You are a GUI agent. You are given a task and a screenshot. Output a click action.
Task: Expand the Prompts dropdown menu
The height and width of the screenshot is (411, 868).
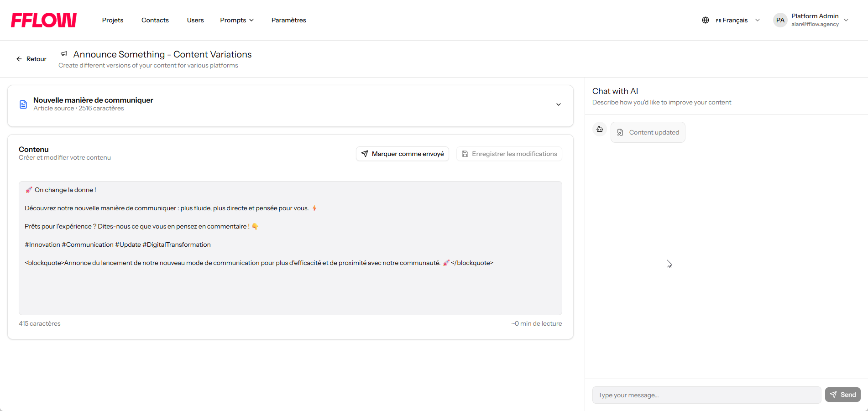(x=237, y=20)
